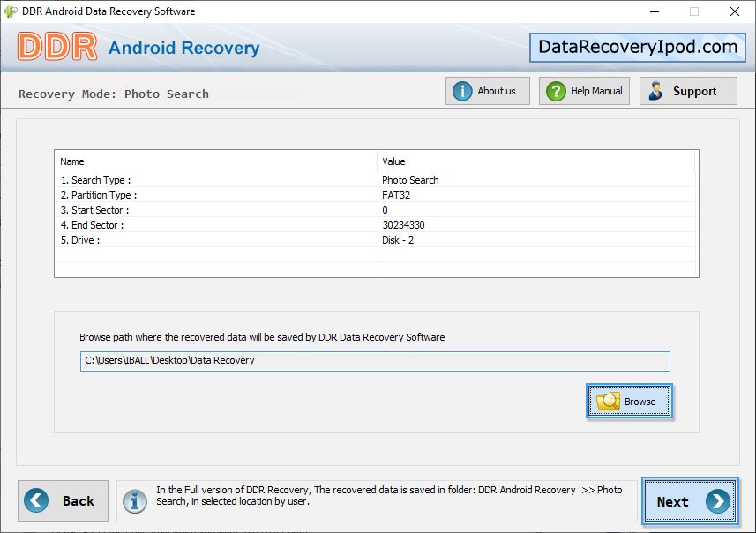Close the DDR Android Data Recovery window
The image size is (756, 533).
734,11
